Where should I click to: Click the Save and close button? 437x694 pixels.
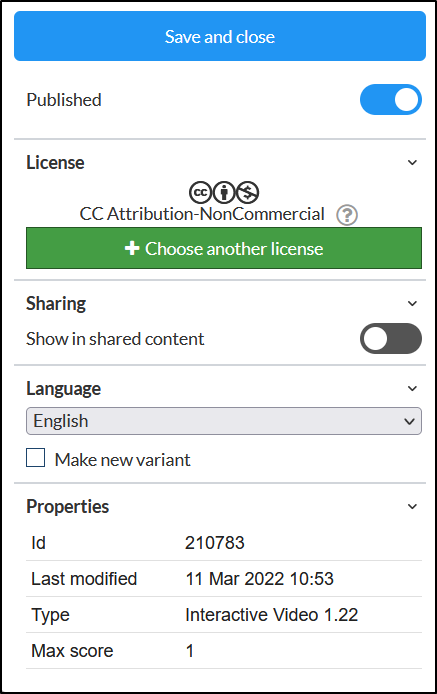[220, 36]
